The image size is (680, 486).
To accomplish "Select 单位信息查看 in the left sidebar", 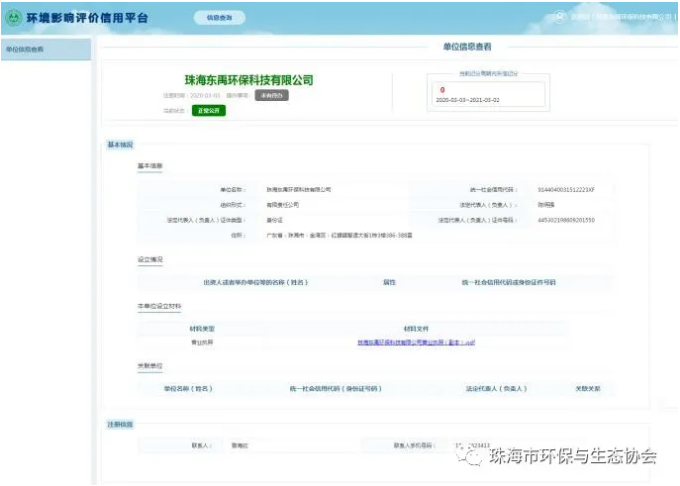I will pyautogui.click(x=46, y=49).
